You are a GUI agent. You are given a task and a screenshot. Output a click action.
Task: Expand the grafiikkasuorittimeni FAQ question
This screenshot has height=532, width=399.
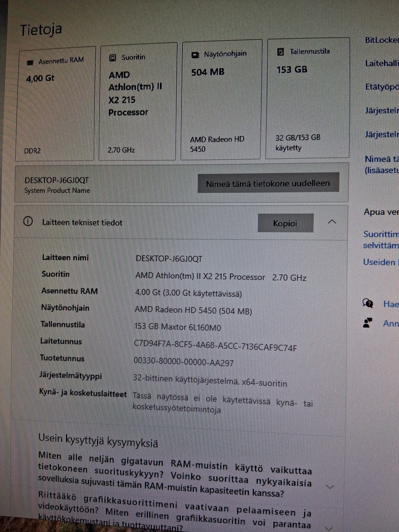coord(329,528)
